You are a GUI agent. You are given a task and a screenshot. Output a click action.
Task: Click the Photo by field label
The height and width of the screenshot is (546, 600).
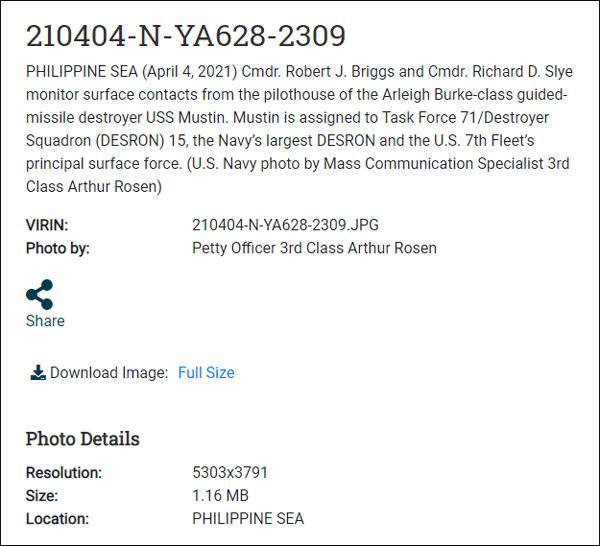click(57, 248)
